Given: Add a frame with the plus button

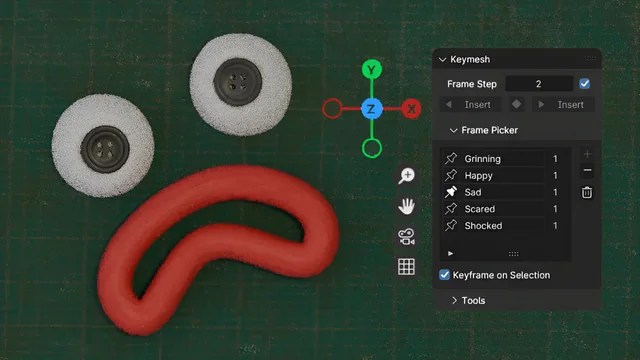Looking at the screenshot, I should click(x=587, y=154).
